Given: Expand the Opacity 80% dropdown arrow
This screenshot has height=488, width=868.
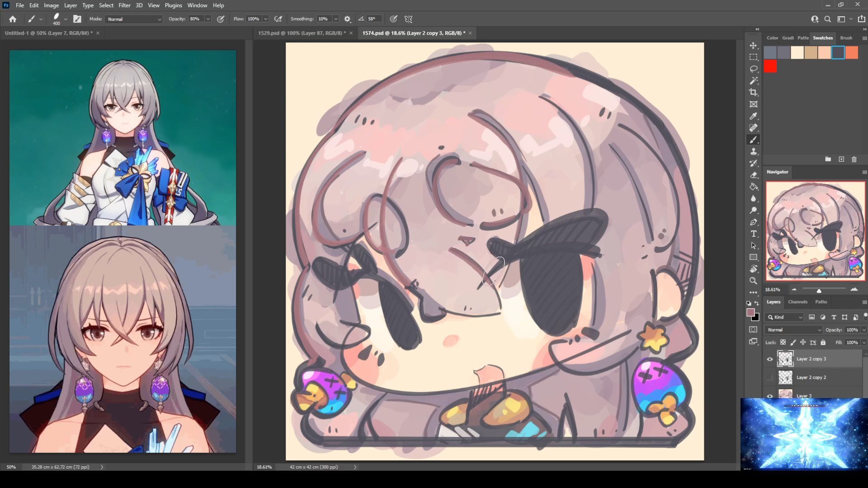Looking at the screenshot, I should tap(208, 19).
